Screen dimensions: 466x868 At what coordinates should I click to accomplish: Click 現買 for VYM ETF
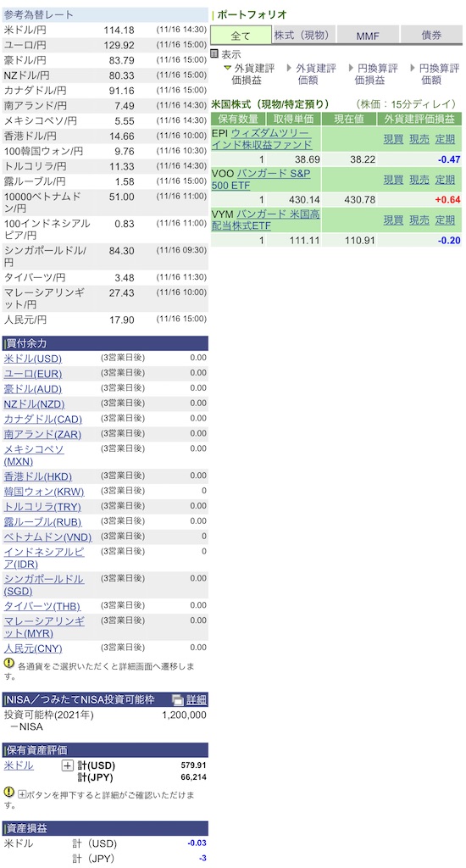coord(393,220)
